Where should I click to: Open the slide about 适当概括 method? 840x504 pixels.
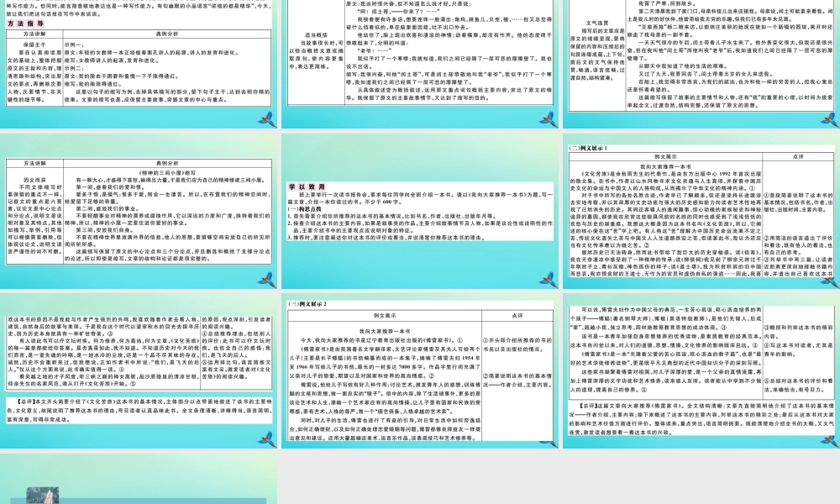click(x=420, y=64)
